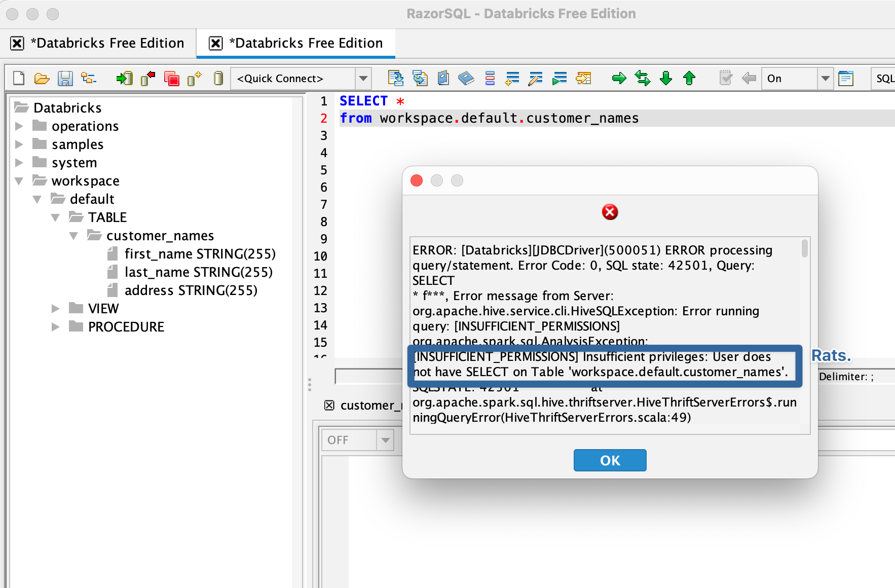Click the Disconnect icon with red arrow
Screen dimensions: 895x588
click(147, 78)
